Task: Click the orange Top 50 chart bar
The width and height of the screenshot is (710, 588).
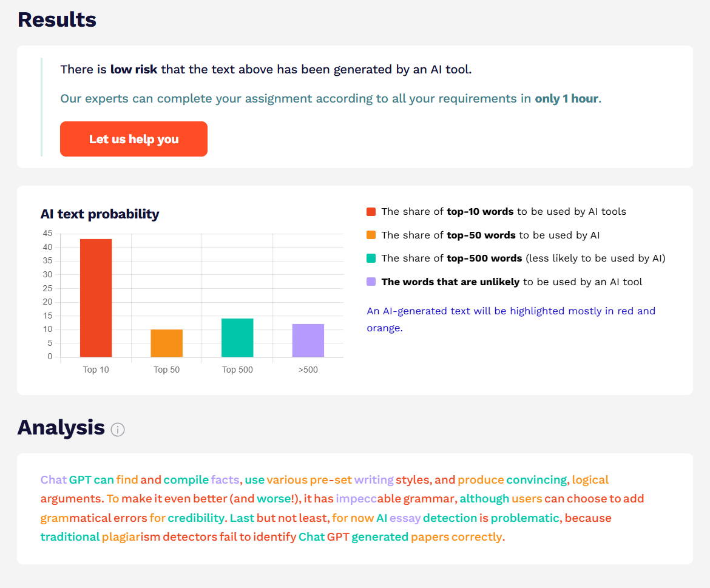Action: point(167,343)
